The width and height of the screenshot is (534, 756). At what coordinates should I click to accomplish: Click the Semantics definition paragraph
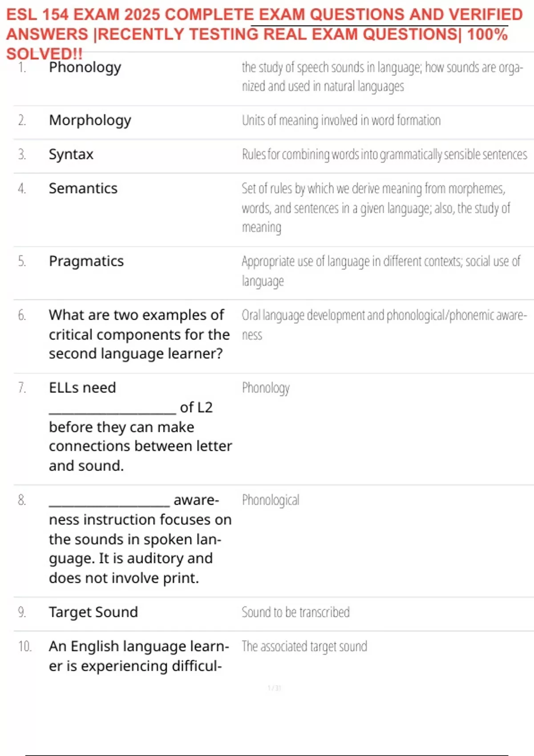coord(376,208)
